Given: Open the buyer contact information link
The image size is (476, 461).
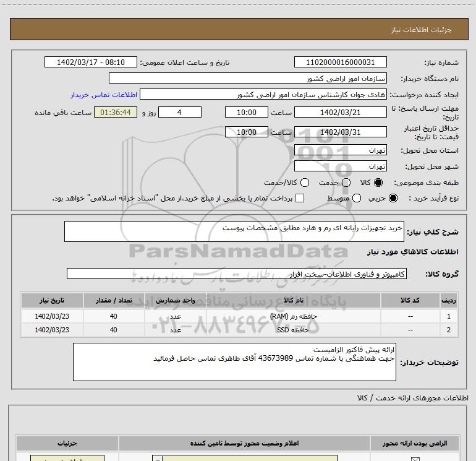Looking at the screenshot, I should click(x=104, y=95).
